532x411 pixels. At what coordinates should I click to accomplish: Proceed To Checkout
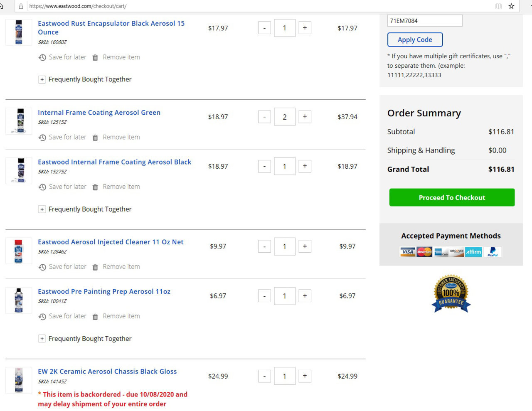click(x=452, y=197)
